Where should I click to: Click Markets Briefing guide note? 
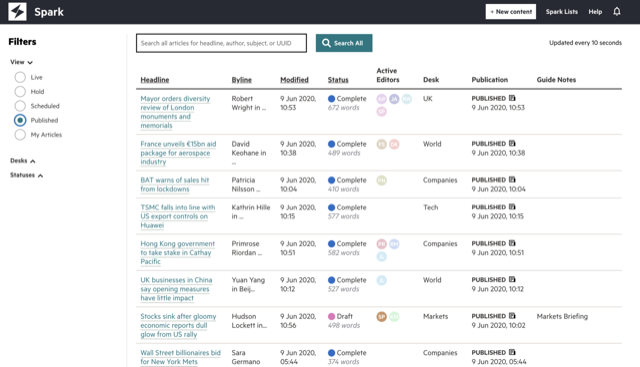pyautogui.click(x=562, y=316)
